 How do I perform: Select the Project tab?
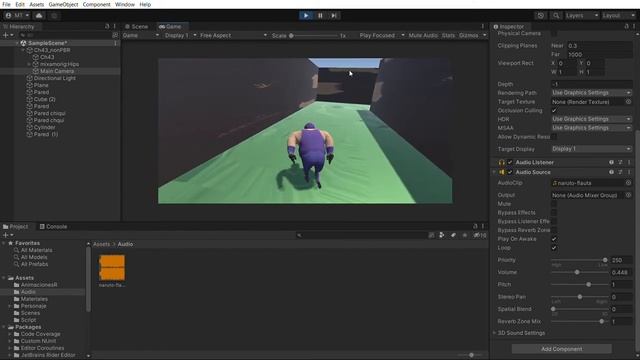(16, 227)
